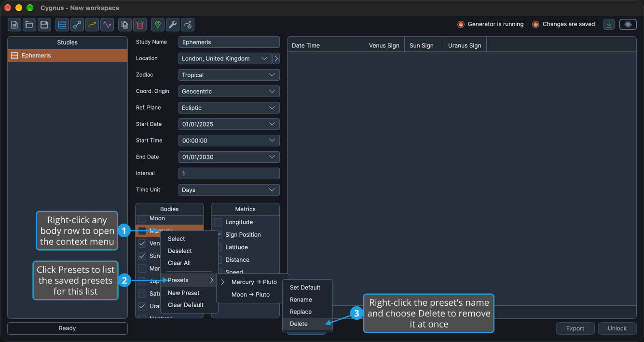The image size is (644, 342).
Task: Click the table icon beside Ephemeris study
Action: 14,56
